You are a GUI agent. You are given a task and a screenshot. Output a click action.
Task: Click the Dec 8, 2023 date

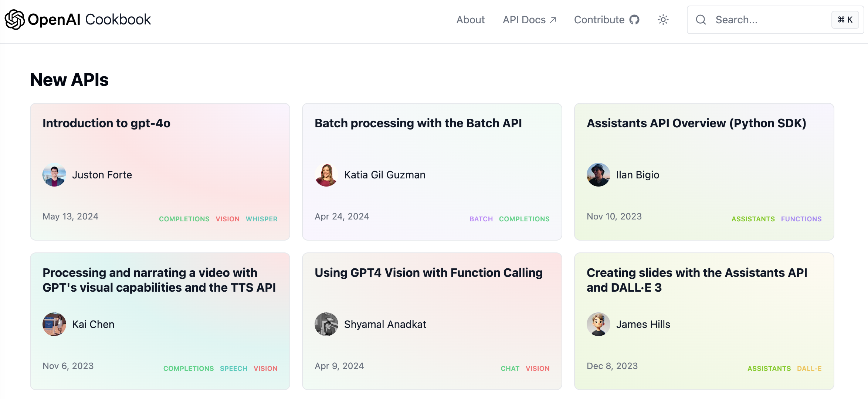(x=612, y=366)
